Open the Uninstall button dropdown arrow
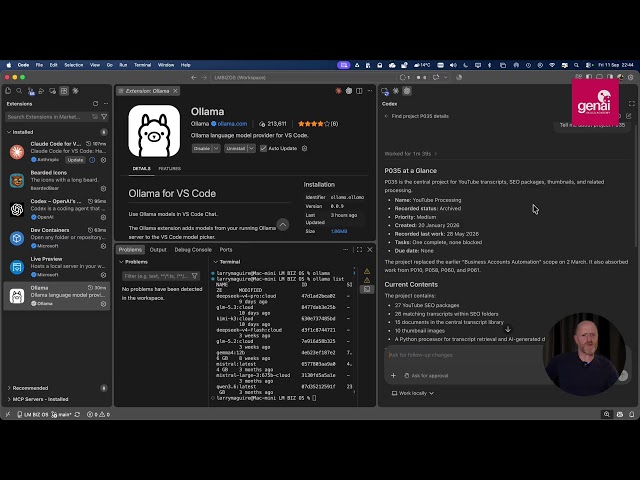The height and width of the screenshot is (480, 640). (x=251, y=149)
